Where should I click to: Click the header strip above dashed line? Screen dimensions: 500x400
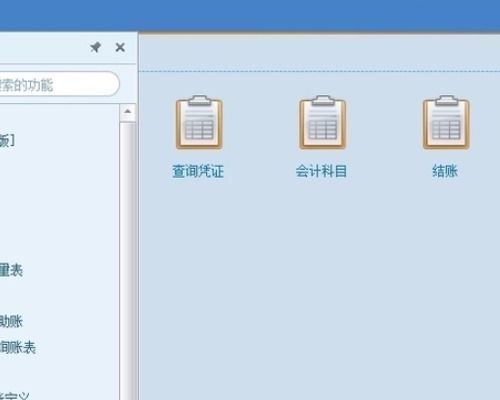pos(319,53)
